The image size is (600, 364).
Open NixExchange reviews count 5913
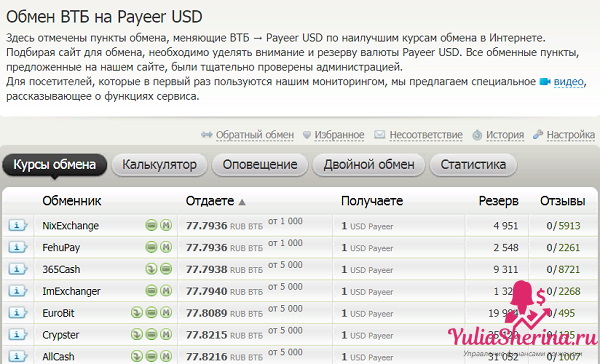pos(569,226)
